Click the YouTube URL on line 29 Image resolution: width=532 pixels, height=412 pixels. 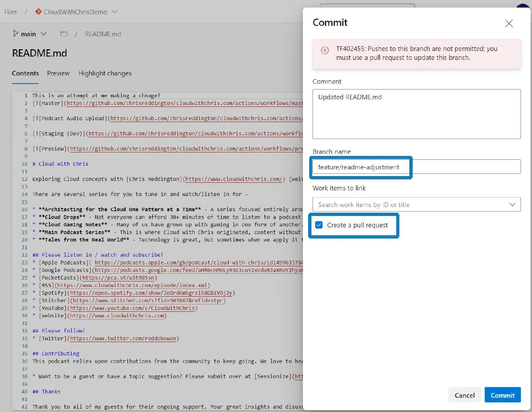click(x=132, y=308)
